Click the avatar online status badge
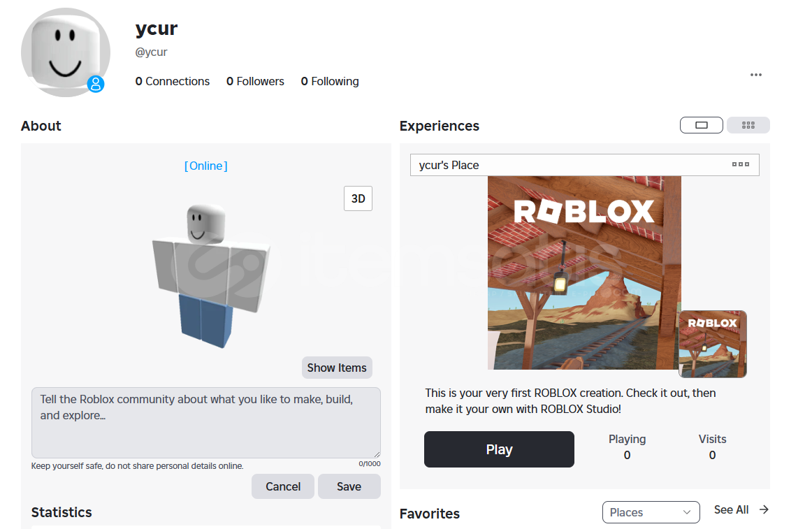The image size is (812, 529). [96, 85]
